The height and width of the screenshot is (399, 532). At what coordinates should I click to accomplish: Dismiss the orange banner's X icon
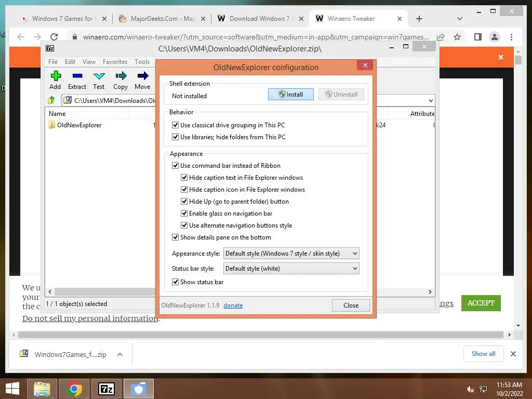[501, 57]
